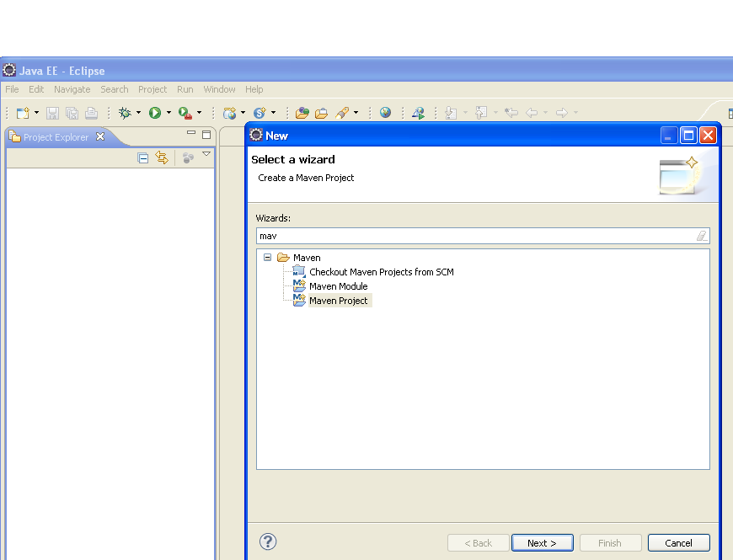Minimize the Project Explorer view
The width and height of the screenshot is (733, 560).
pyautogui.click(x=191, y=133)
